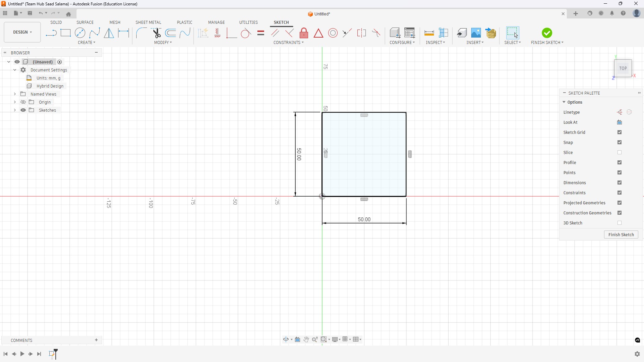The width and height of the screenshot is (644, 362).
Task: Select the Line tool in Create
Action: [51, 33]
